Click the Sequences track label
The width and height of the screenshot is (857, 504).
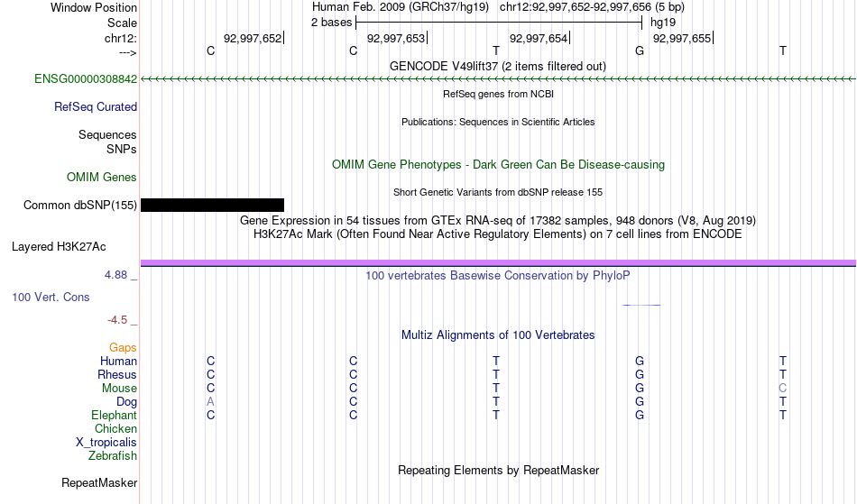(x=107, y=135)
